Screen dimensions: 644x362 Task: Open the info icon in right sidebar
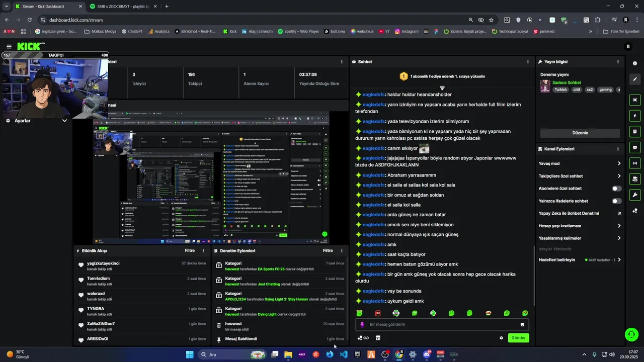[x=635, y=63]
